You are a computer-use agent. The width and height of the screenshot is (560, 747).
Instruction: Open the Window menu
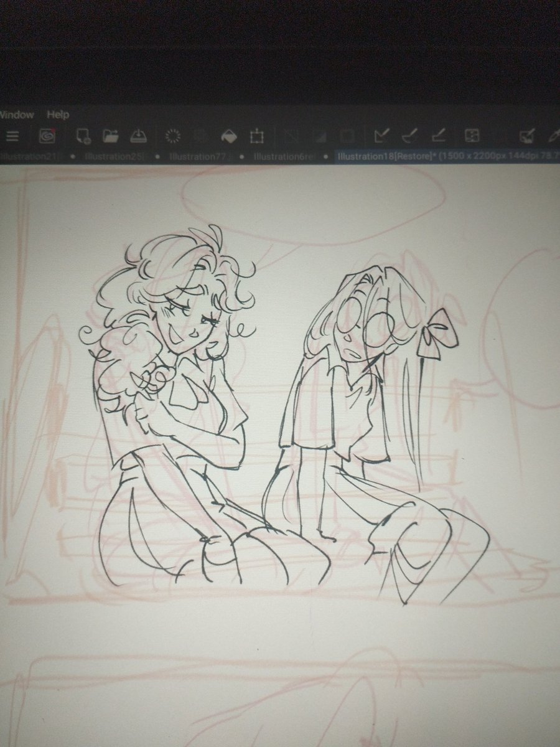pos(17,115)
